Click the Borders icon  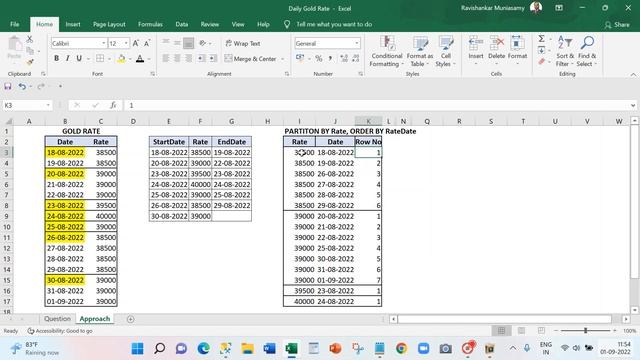coord(100,58)
